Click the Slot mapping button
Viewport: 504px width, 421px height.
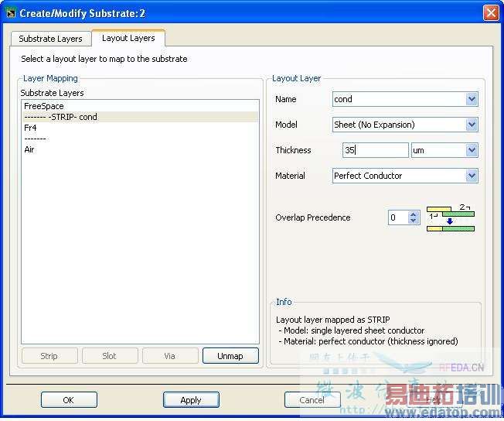coord(110,356)
